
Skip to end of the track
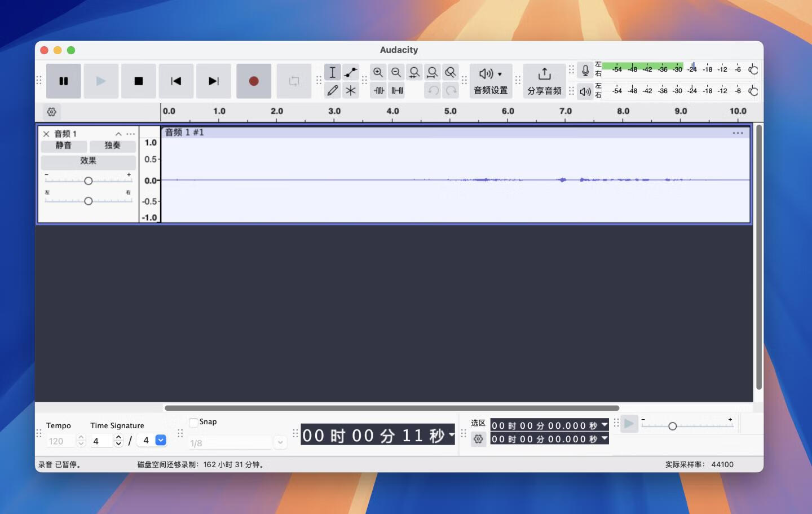(214, 81)
